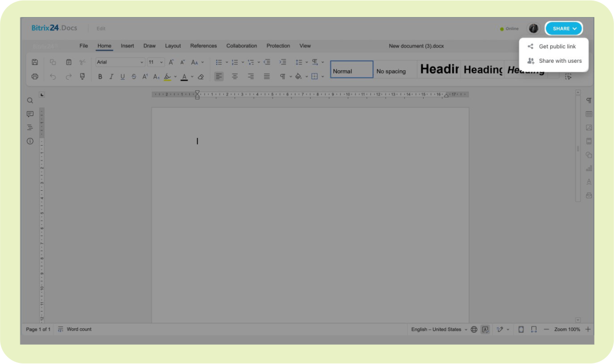Open the Comments panel in the left sidebar
The image size is (614, 364).
pos(30,114)
